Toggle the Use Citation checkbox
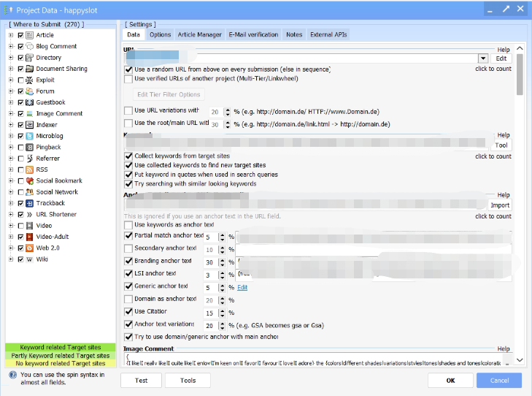This screenshot has height=396, width=532. click(x=128, y=311)
